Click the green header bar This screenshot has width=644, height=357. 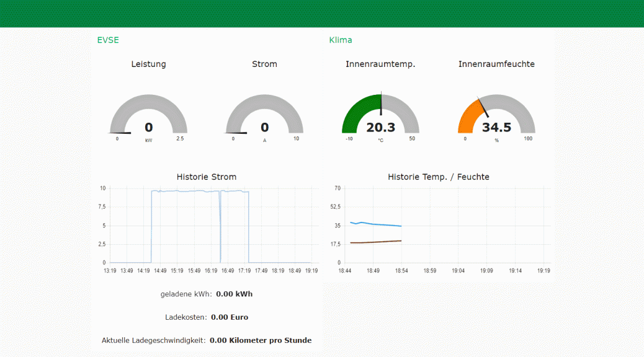[x=322, y=13]
